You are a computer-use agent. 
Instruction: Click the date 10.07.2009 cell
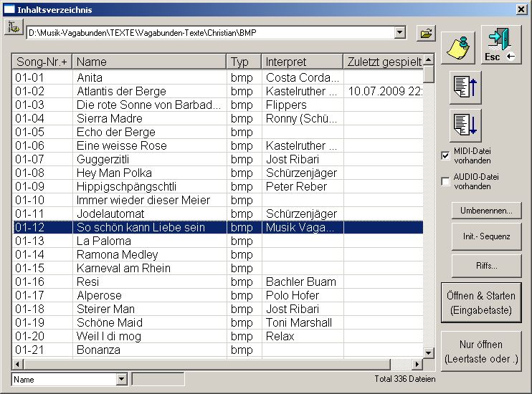coord(384,91)
